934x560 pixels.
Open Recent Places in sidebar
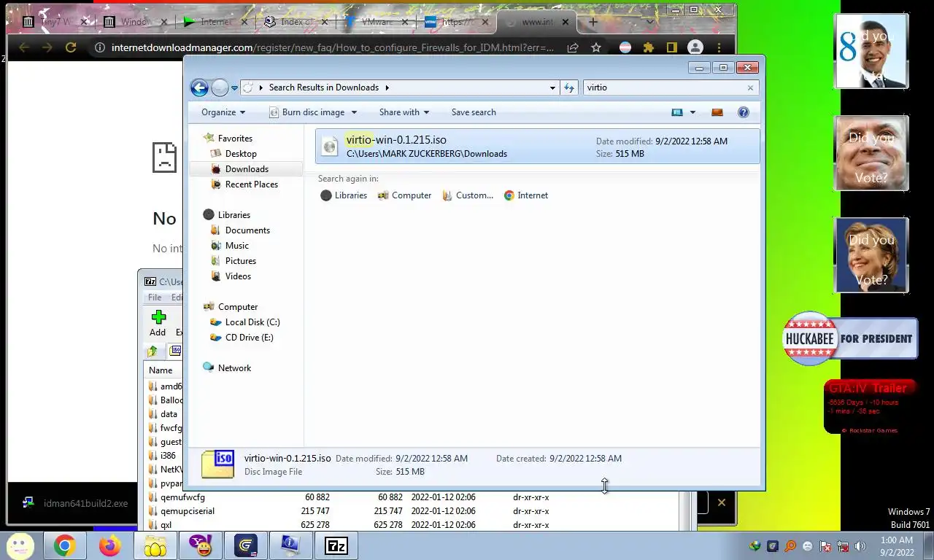tap(252, 184)
